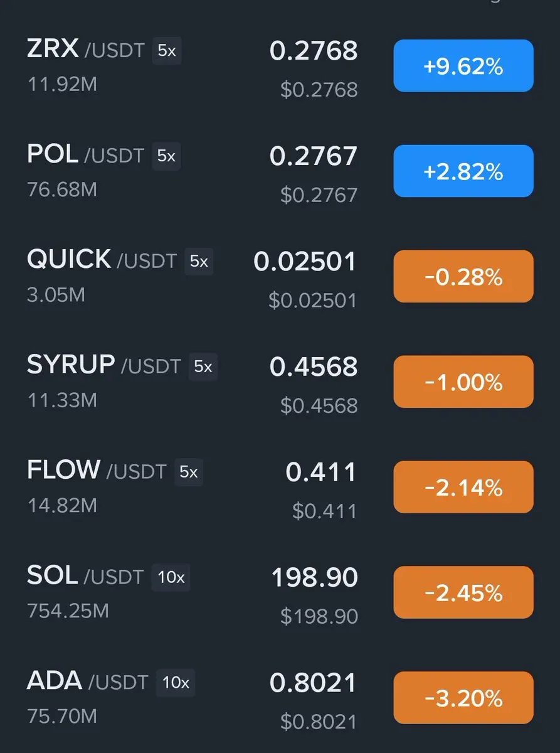
Task: Select the 5x leverage tag for POL
Action: pyautogui.click(x=166, y=156)
